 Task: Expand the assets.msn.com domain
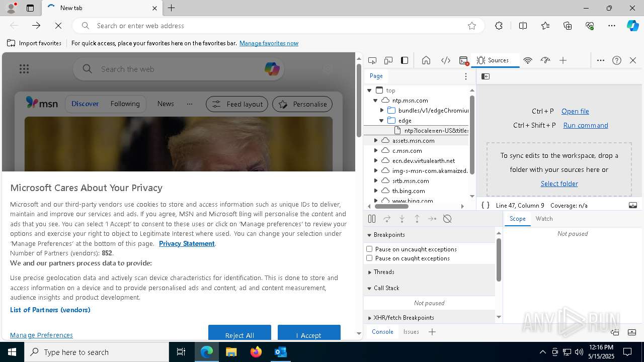point(375,141)
